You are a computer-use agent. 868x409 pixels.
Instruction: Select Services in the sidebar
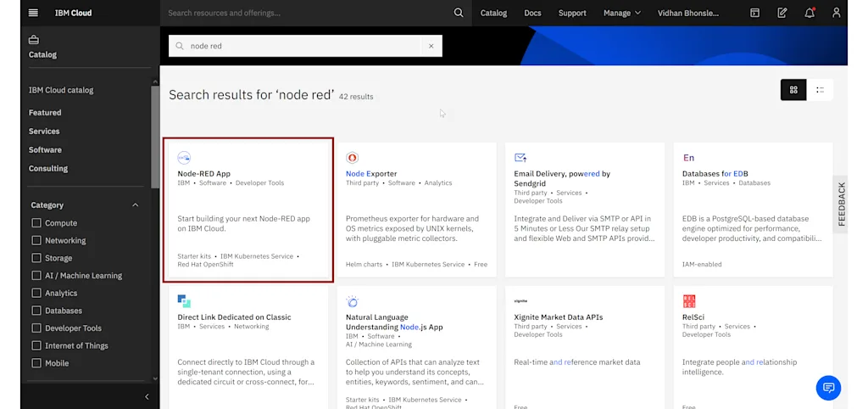point(44,132)
